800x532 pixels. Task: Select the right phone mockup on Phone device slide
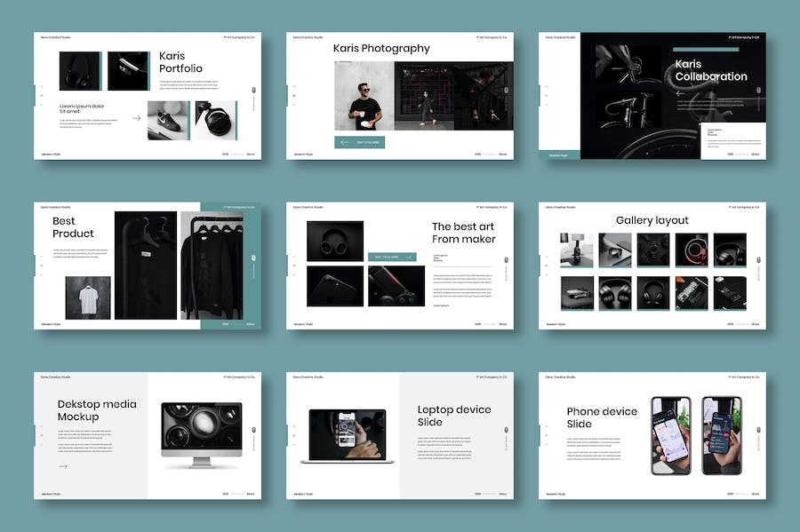pyautogui.click(x=721, y=434)
